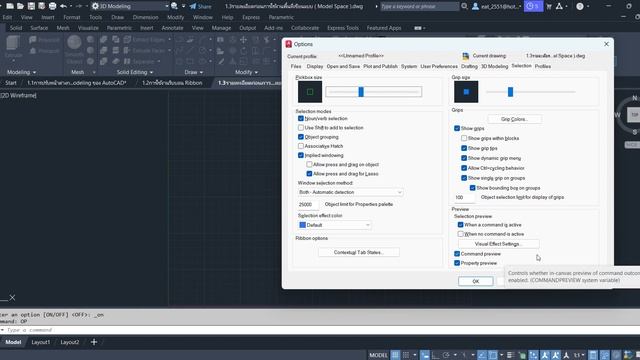The width and height of the screenshot is (640, 360).
Task: Click the Share icon in title bar
Action: [x=193, y=6]
